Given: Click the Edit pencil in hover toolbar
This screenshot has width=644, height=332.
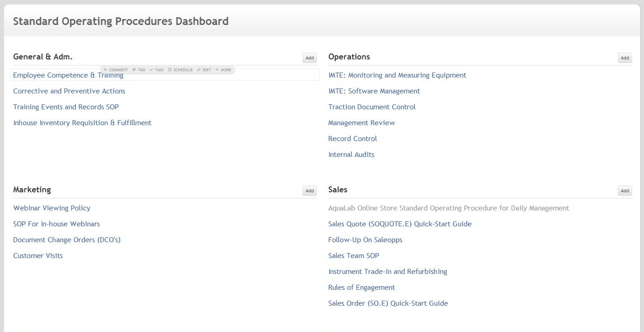Looking at the screenshot, I should pyautogui.click(x=204, y=70).
